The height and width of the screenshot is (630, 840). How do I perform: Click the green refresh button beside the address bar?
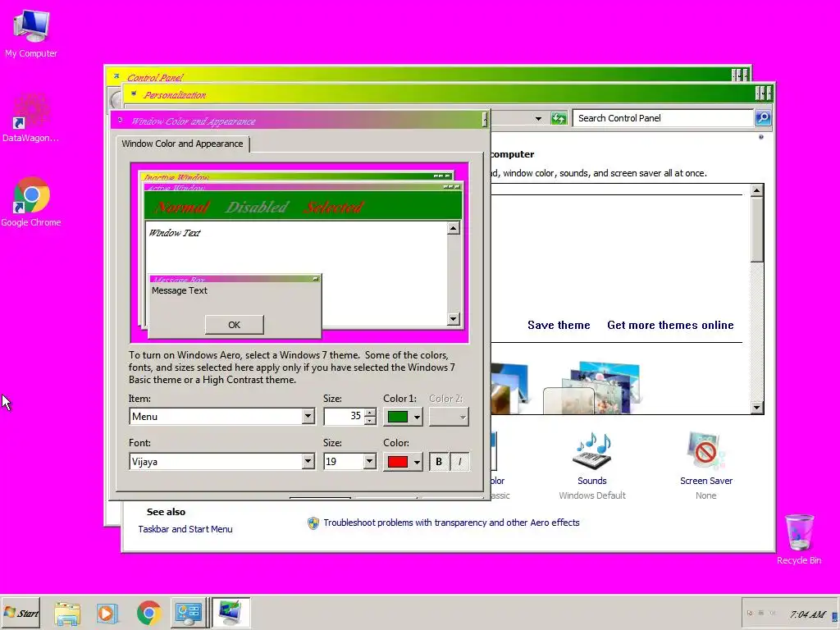(559, 118)
